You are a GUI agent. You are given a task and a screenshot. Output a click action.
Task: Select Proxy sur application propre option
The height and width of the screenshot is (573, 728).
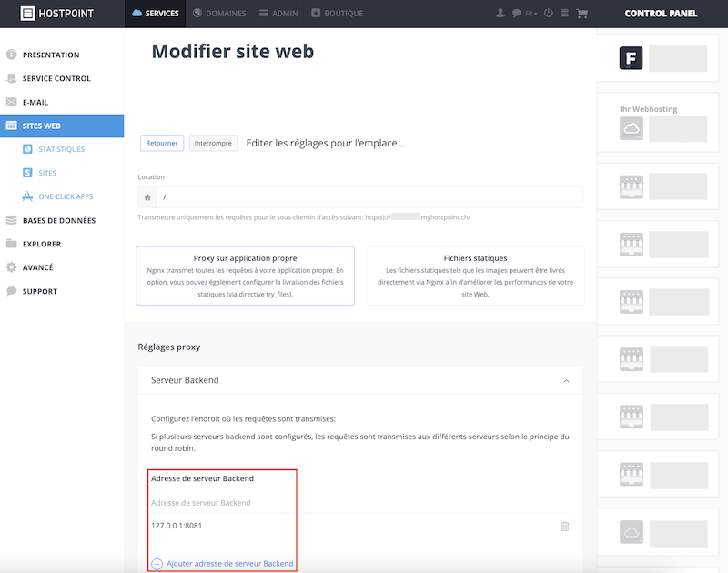pos(245,276)
